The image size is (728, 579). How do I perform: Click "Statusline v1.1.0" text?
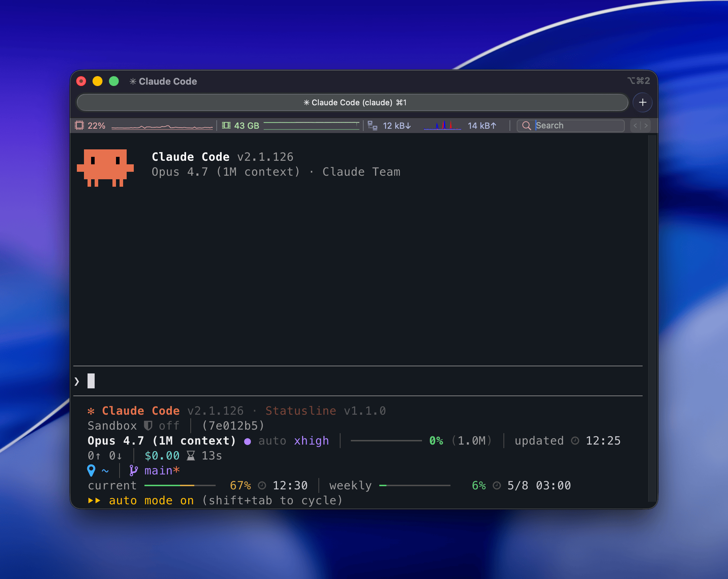click(326, 411)
